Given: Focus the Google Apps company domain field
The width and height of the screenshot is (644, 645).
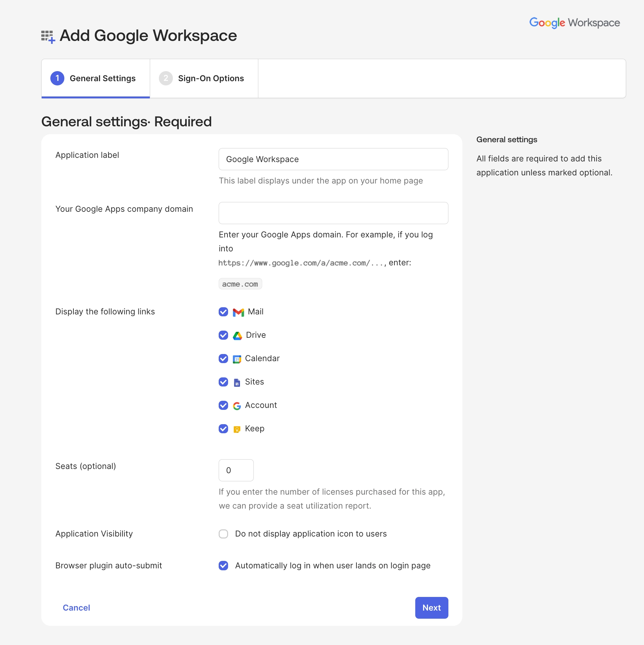Looking at the screenshot, I should click(333, 213).
